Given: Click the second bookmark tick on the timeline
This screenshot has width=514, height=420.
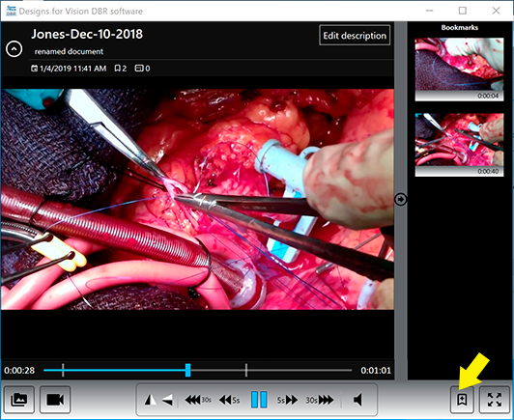Looking at the screenshot, I should pyautogui.click(x=246, y=370).
